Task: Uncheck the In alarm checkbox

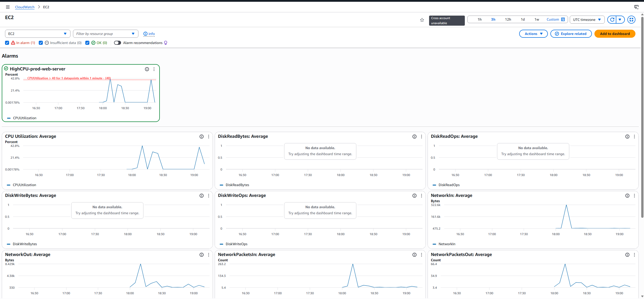Action: [7, 43]
